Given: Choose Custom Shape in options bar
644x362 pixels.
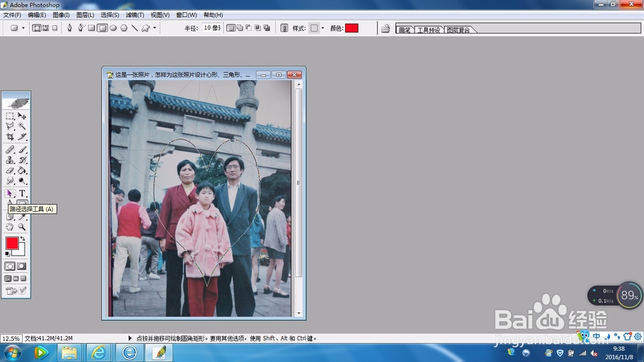Looking at the screenshot, I should (x=146, y=28).
